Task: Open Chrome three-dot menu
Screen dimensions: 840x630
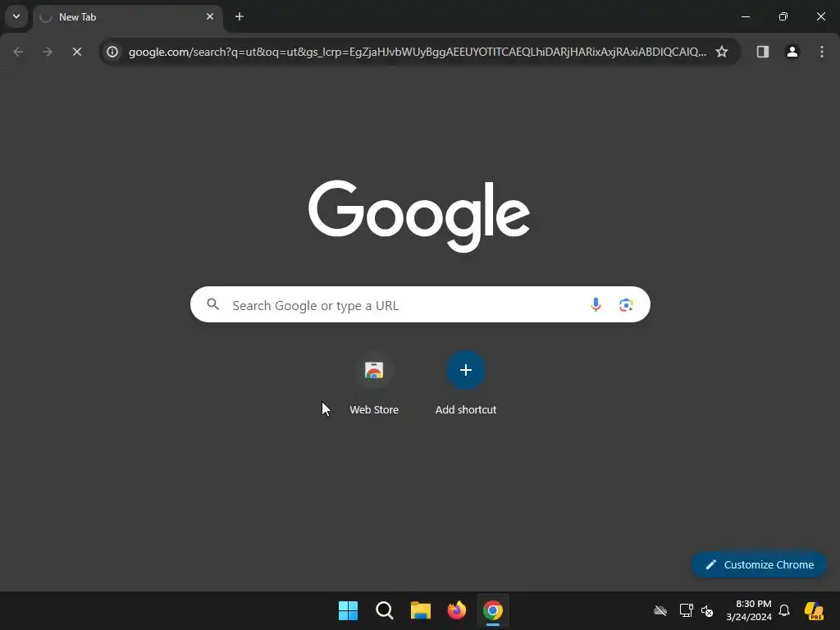Action: (x=822, y=52)
